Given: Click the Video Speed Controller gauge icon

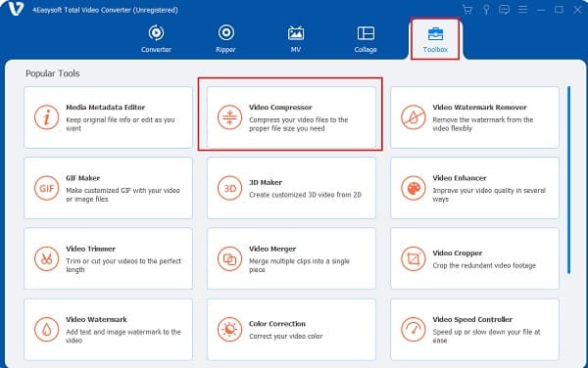Looking at the screenshot, I should click(x=413, y=330).
